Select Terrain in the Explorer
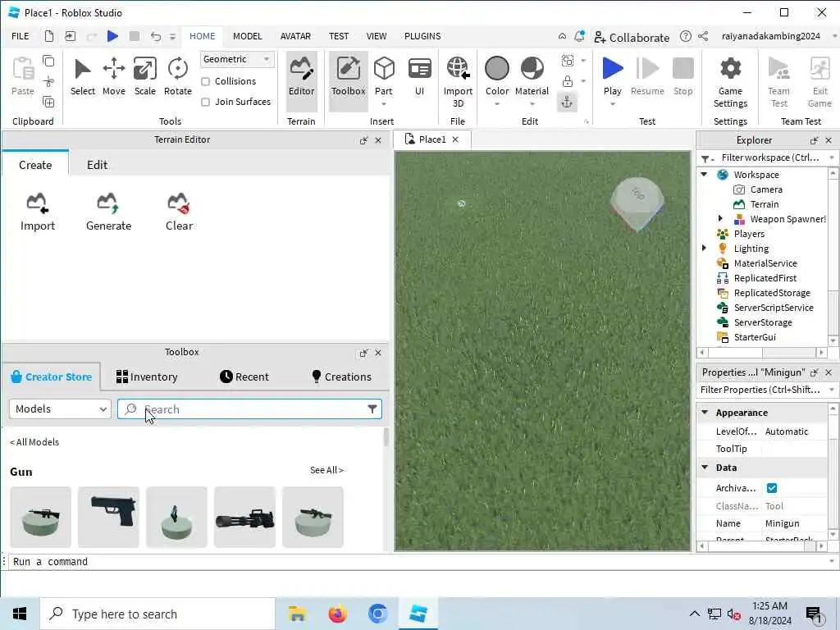The height and width of the screenshot is (630, 840). (x=764, y=204)
